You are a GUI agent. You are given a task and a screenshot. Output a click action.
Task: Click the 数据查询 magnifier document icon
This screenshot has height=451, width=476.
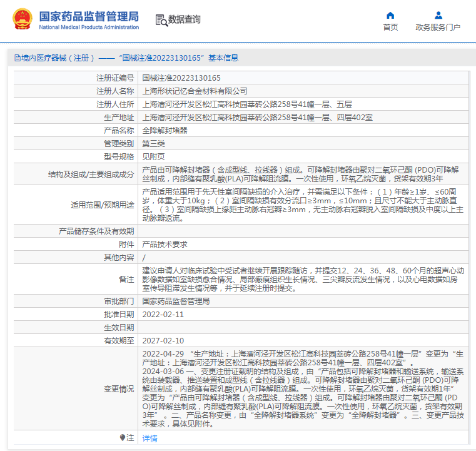161,19
